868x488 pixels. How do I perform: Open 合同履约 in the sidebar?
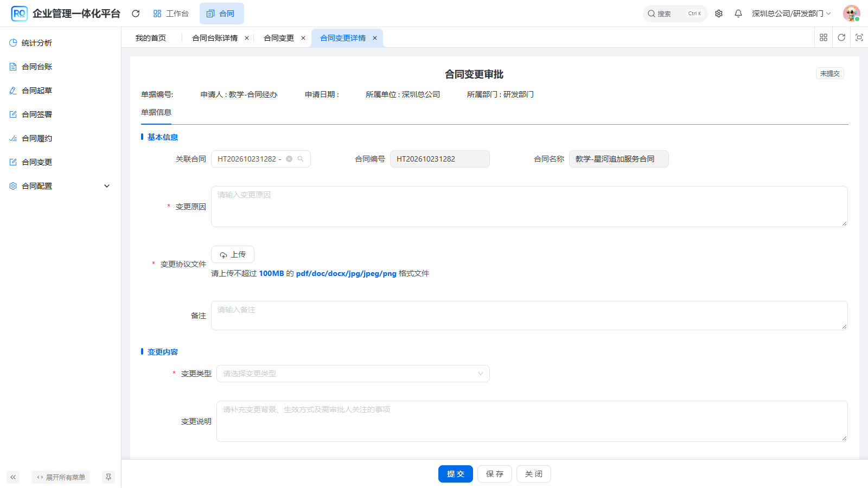click(60, 138)
